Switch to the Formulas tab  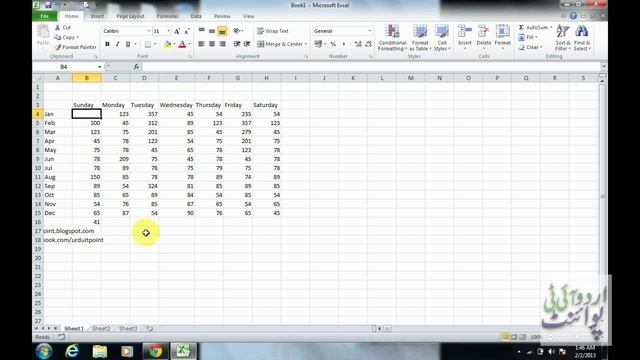(x=168, y=16)
